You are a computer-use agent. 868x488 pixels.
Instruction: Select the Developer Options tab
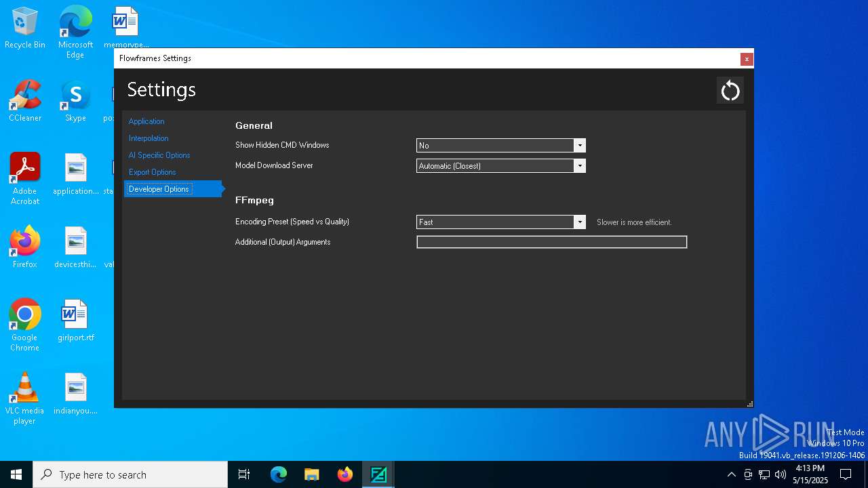pyautogui.click(x=173, y=189)
